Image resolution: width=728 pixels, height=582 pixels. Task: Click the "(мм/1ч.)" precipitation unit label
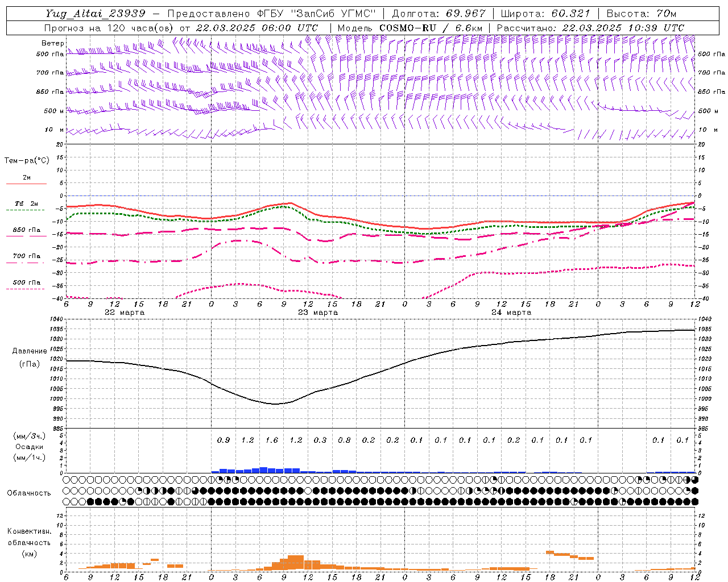pos(30,458)
